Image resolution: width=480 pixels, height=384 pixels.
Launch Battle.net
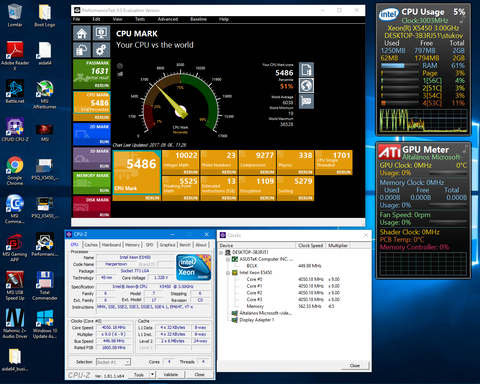(x=15, y=91)
